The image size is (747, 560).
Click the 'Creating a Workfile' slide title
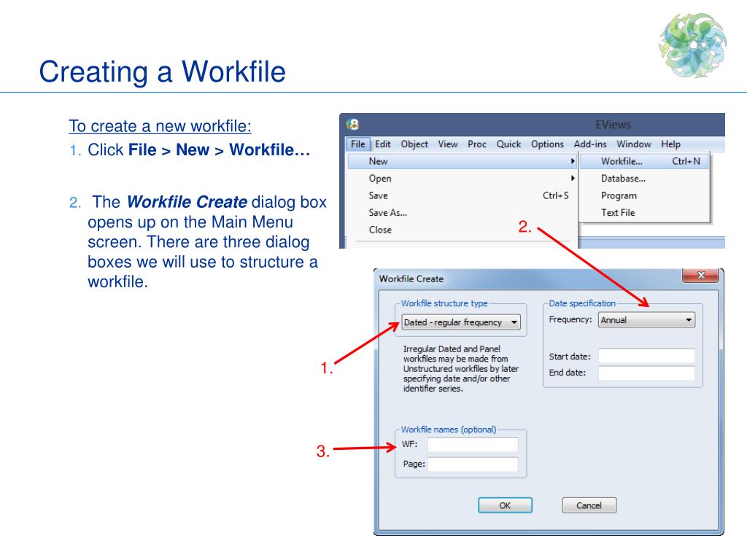163,72
